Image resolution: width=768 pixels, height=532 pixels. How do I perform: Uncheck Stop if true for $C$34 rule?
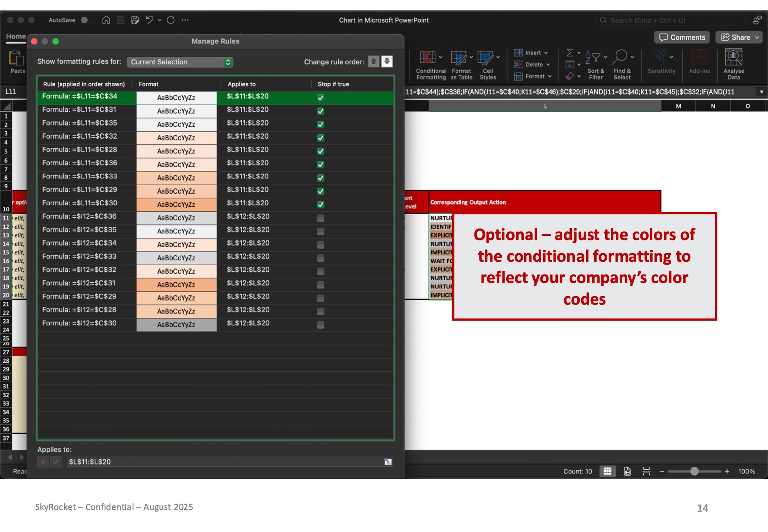[x=321, y=98]
